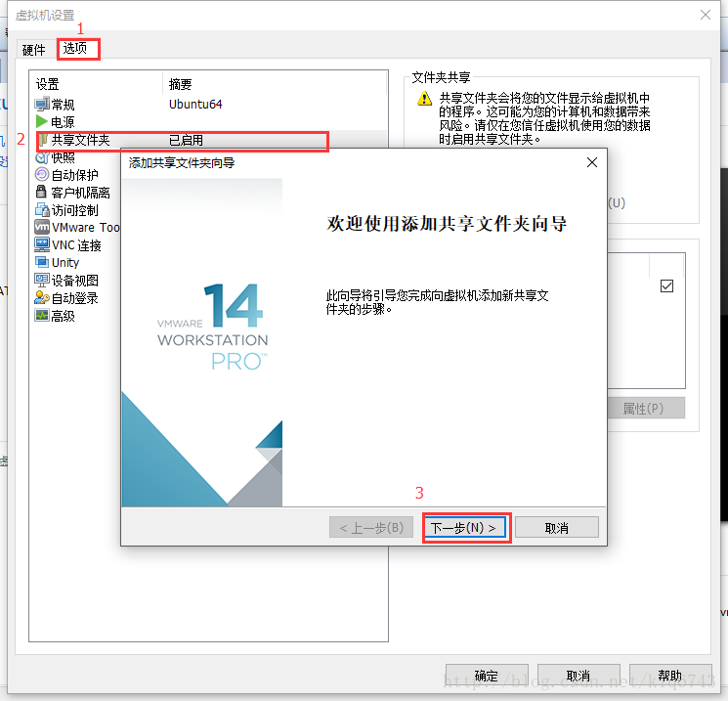Open 帮助 help in the settings dialog
Viewport: 728px width, 701px height.
click(669, 676)
